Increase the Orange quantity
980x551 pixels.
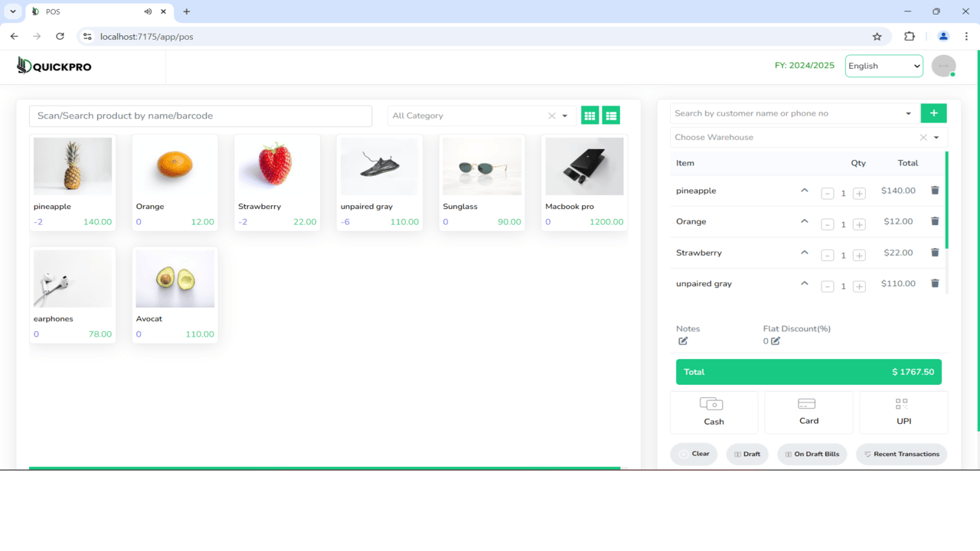tap(859, 224)
